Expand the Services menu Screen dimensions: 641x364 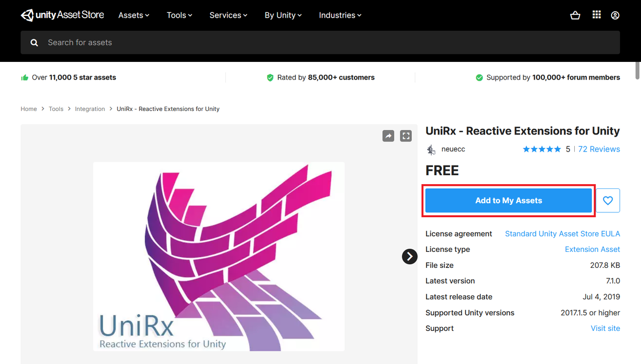coord(229,15)
